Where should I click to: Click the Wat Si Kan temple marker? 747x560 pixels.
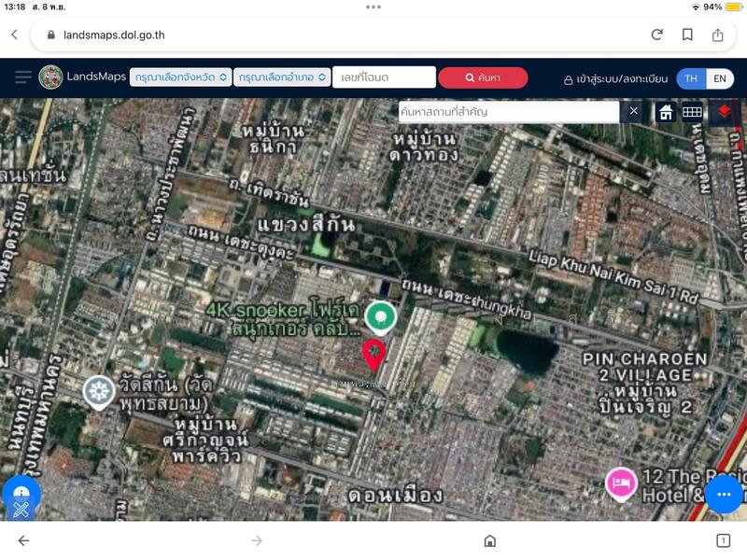coord(98,392)
